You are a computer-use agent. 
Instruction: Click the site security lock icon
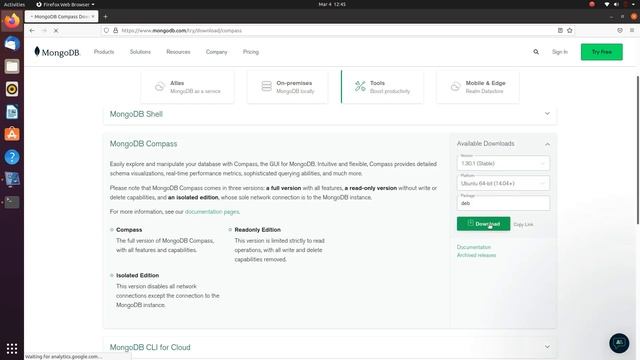(116, 31)
